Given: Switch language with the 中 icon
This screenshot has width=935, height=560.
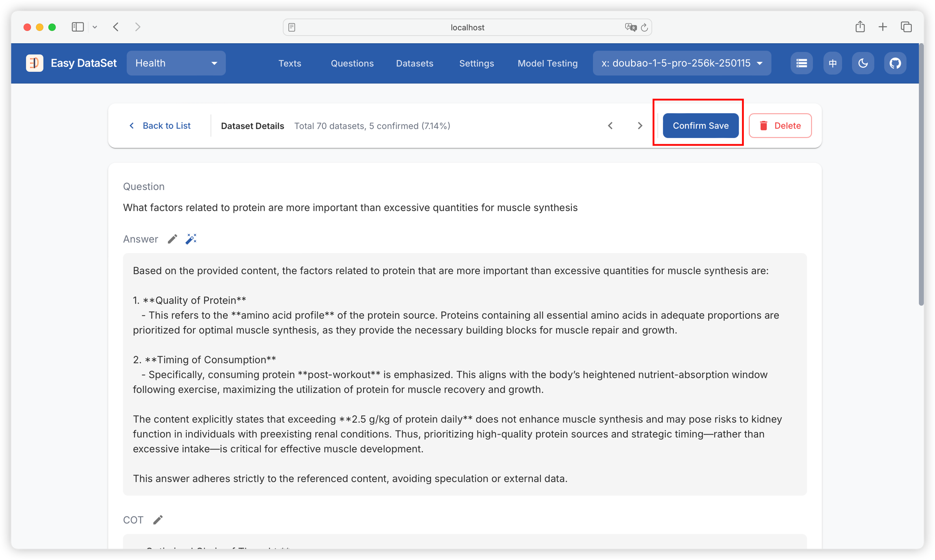Looking at the screenshot, I should pyautogui.click(x=833, y=63).
